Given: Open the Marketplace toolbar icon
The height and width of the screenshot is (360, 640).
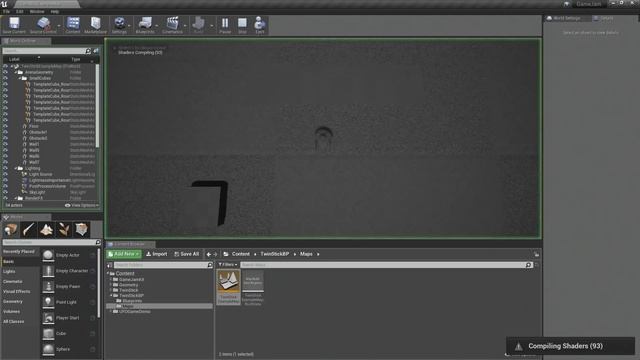Looking at the screenshot, I should pos(96,23).
